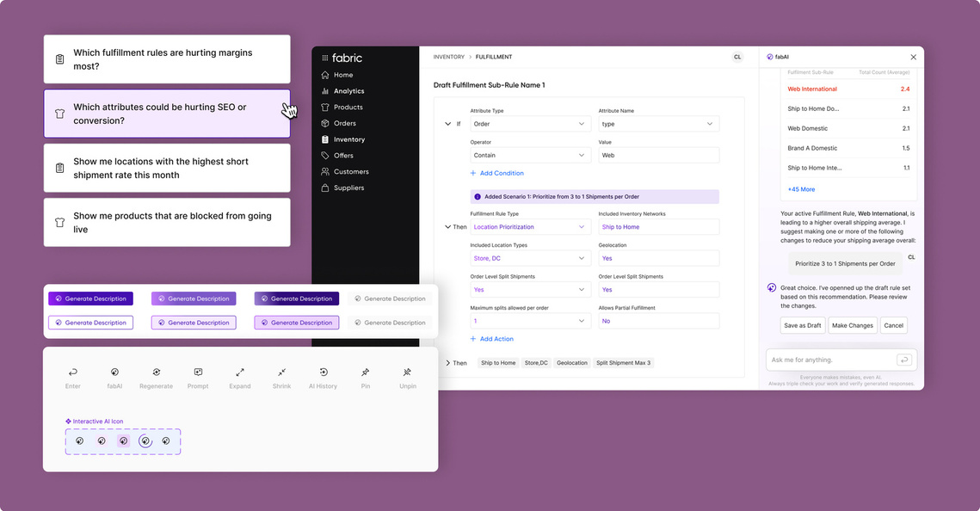Click the Shrink arrows icon
Screen dimensions: 980x511
tap(282, 372)
